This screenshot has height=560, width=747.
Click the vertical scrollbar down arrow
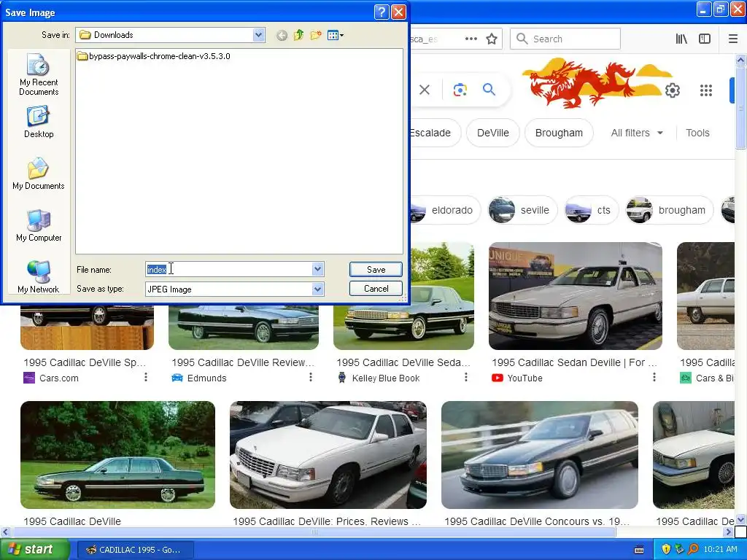740,519
